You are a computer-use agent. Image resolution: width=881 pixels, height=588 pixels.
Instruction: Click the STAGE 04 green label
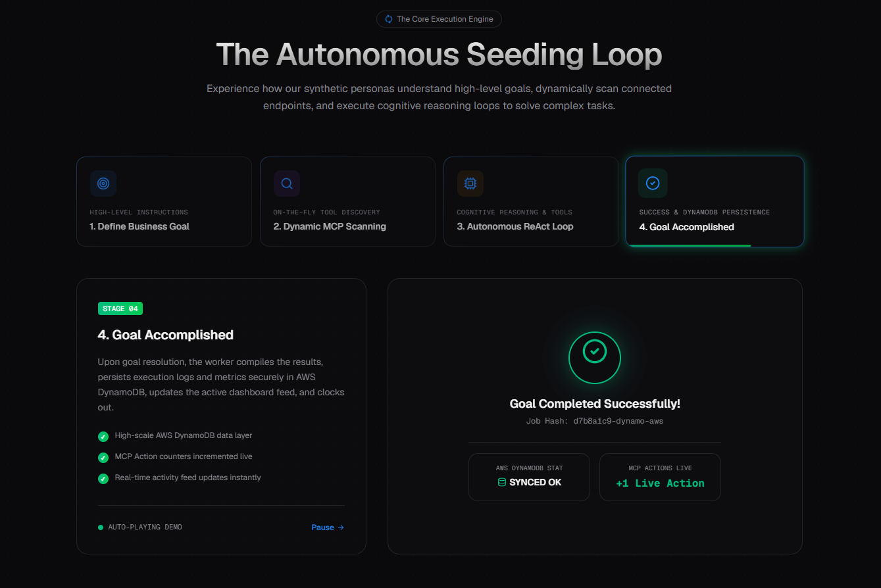click(x=120, y=308)
